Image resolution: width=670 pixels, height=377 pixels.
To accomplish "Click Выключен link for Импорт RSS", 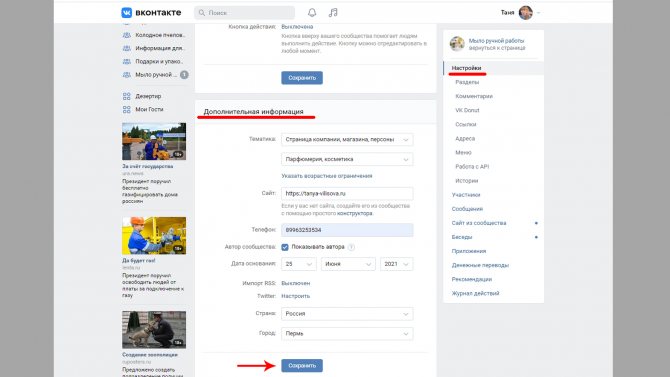I will [x=296, y=283].
